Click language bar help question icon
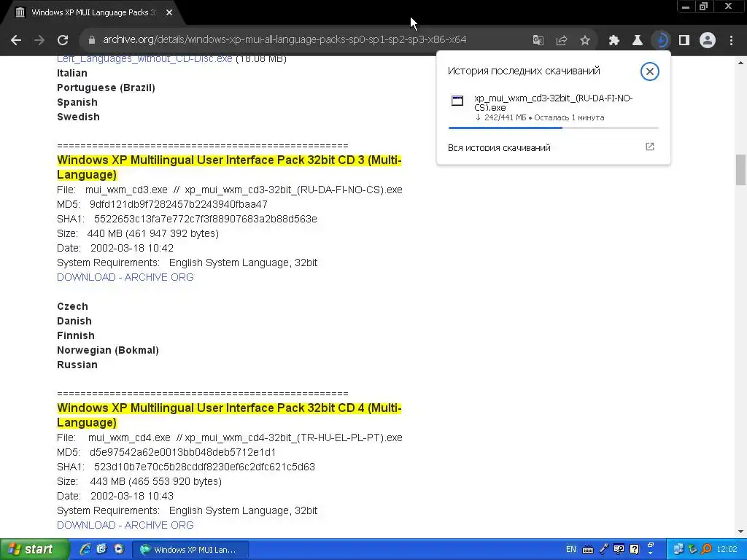747x560 pixels. click(634, 550)
